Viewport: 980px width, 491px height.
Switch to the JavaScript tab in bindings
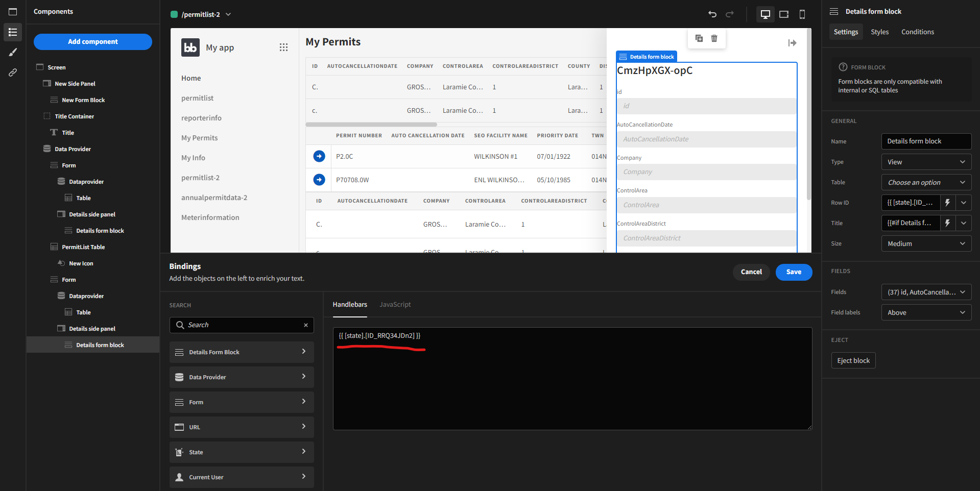[x=395, y=304]
